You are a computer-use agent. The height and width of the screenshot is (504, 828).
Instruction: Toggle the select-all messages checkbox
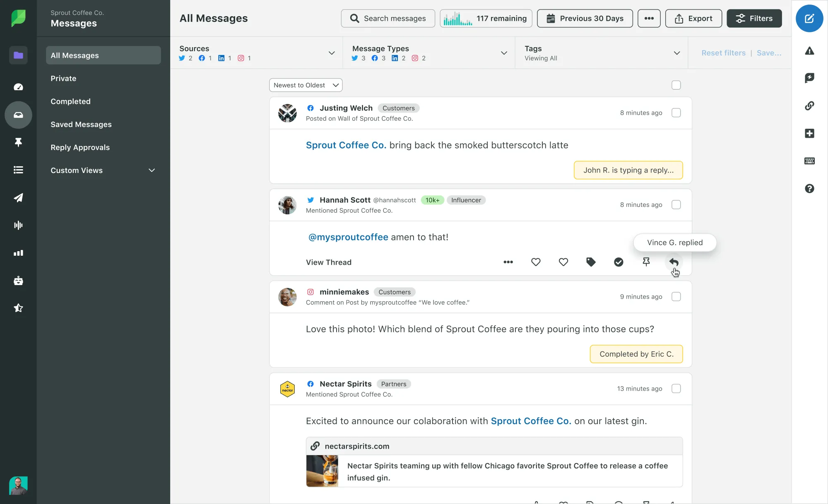(676, 85)
